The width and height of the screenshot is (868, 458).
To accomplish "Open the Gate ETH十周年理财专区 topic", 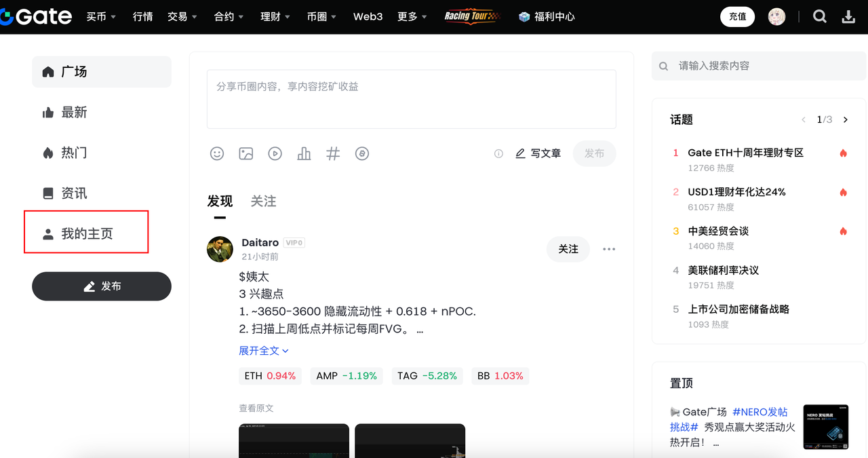I will 745,153.
